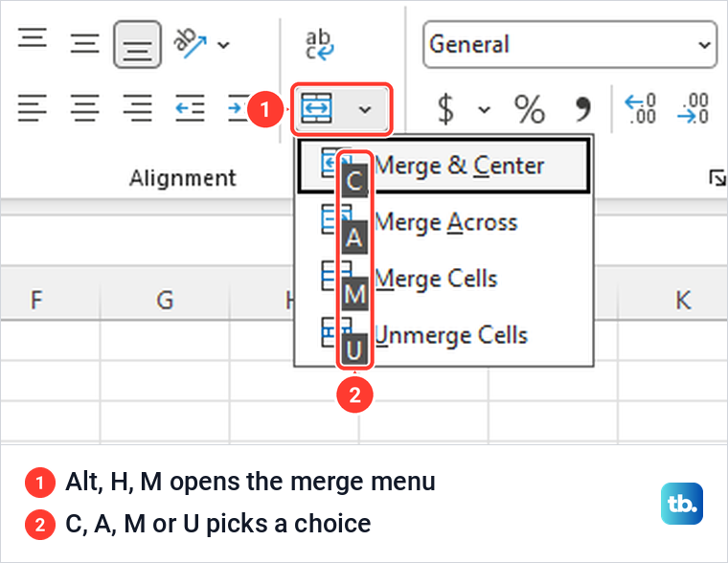Select Middle Align icon
The width and height of the screenshot is (728, 563).
(85, 44)
